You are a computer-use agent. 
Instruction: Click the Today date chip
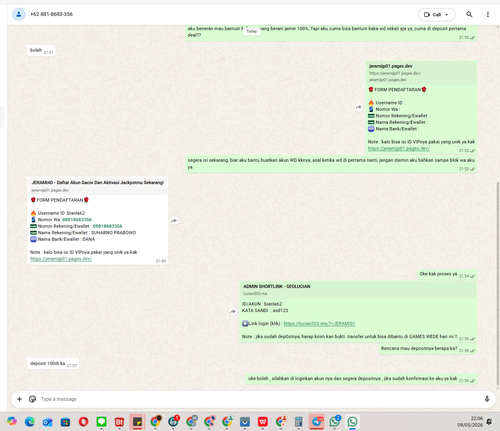[x=251, y=31]
